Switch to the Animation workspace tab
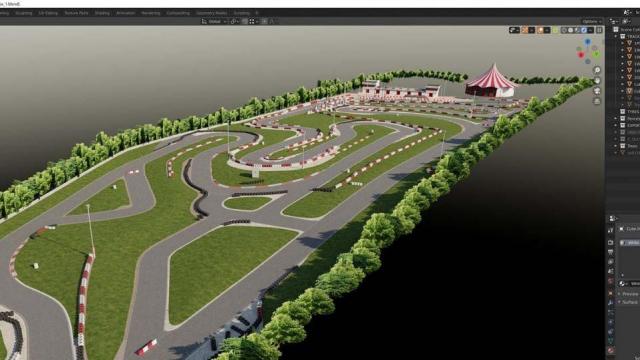Viewport: 640px width, 360px height. coord(126,13)
